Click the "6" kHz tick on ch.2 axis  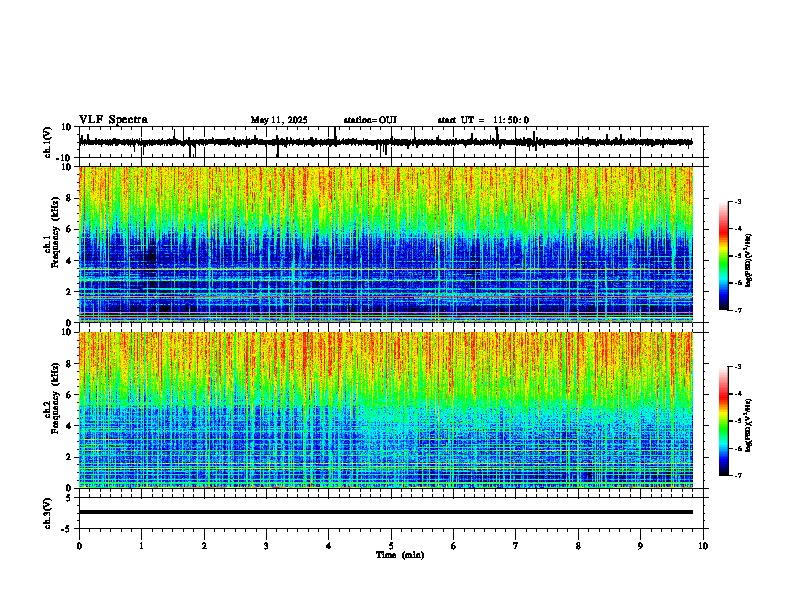click(69, 395)
